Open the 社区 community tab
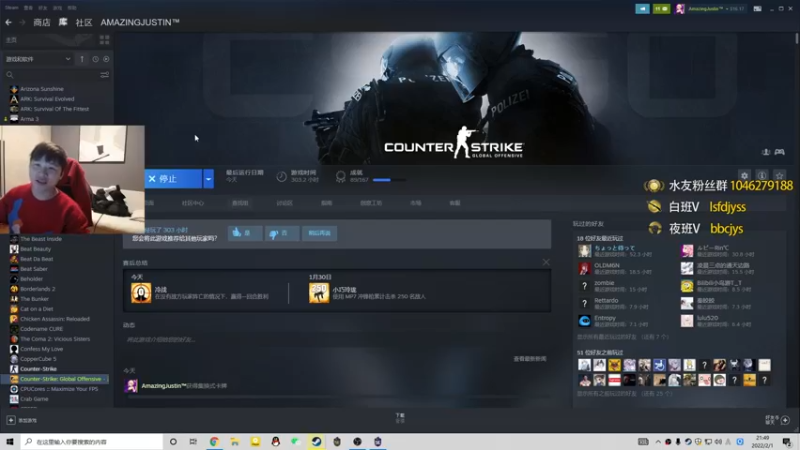 [84, 22]
